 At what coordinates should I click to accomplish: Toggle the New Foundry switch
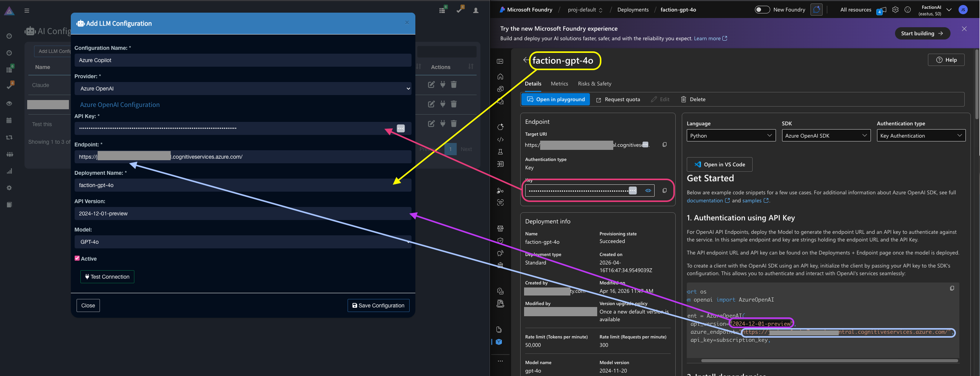[762, 10]
